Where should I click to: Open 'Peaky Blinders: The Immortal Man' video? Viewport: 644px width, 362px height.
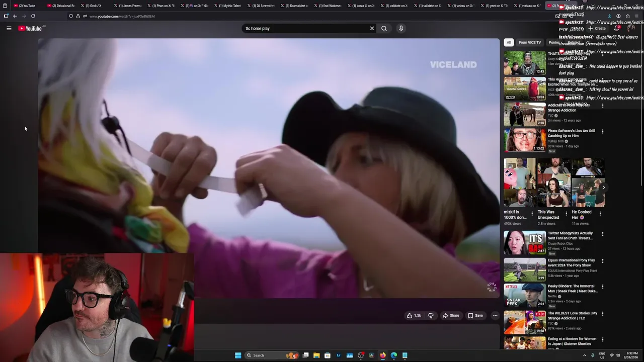coord(573,289)
